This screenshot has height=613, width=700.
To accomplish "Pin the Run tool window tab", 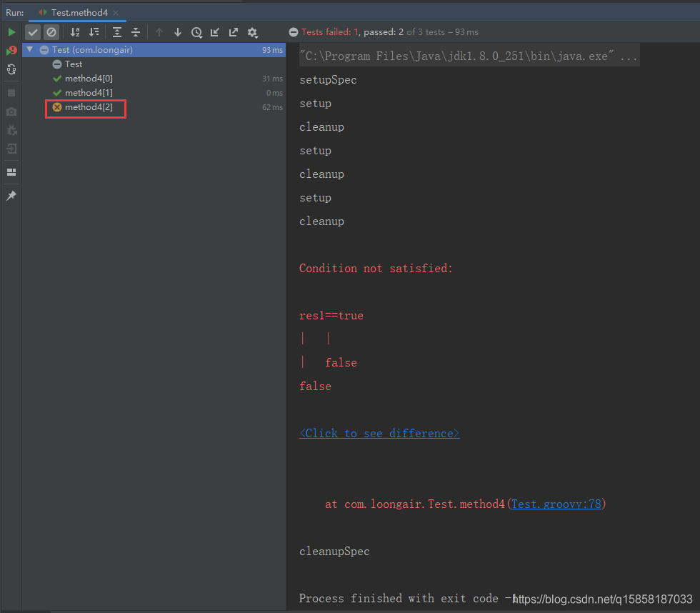I will [11, 195].
